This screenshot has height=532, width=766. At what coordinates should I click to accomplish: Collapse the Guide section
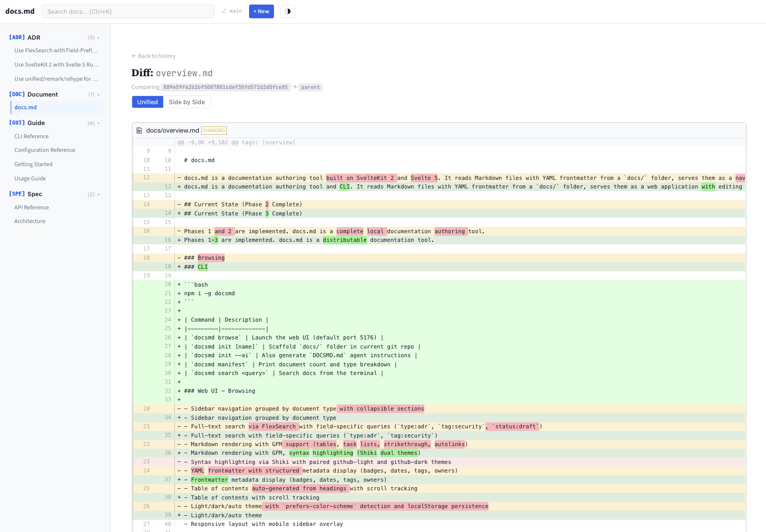99,123
